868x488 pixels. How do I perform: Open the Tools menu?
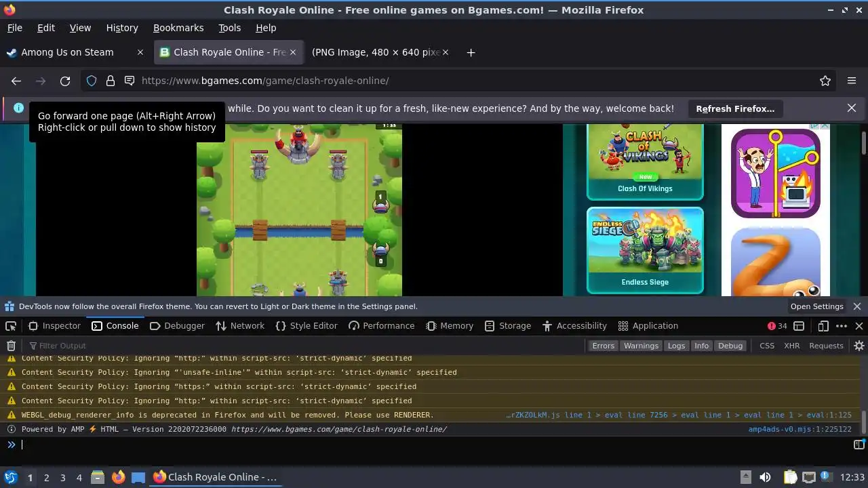tap(229, 28)
